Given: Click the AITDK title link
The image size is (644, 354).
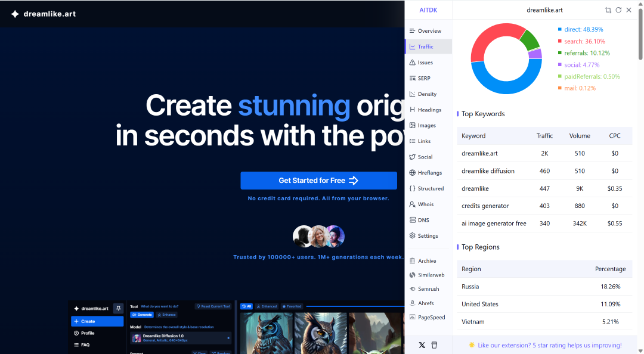Looking at the screenshot, I should click(x=428, y=10).
